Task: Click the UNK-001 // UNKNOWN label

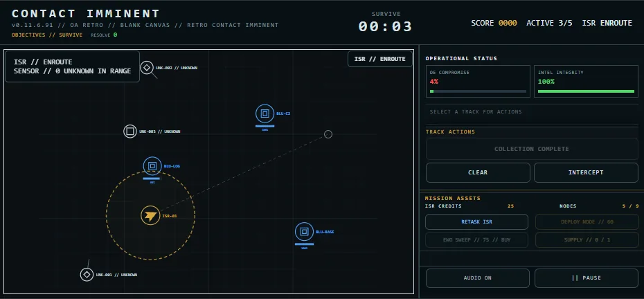Action: point(116,275)
